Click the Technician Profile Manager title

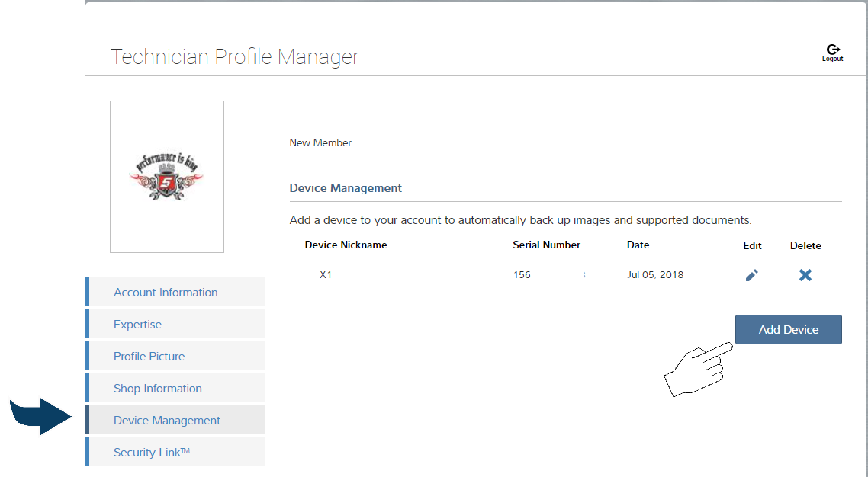pos(234,57)
